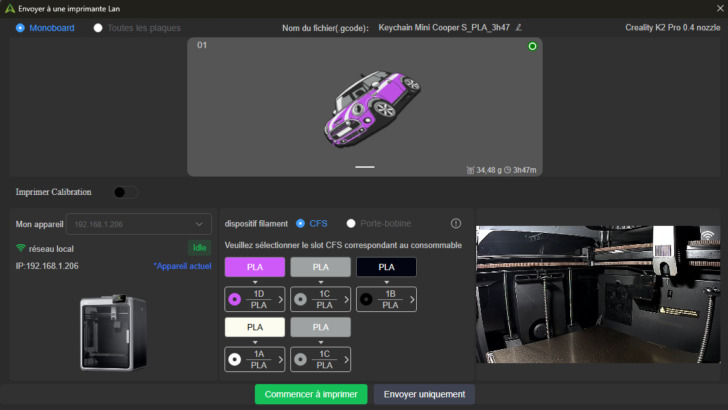The height and width of the screenshot is (410, 728).
Task: Click the pencil icon to rename gcode file
Action: tap(519, 28)
